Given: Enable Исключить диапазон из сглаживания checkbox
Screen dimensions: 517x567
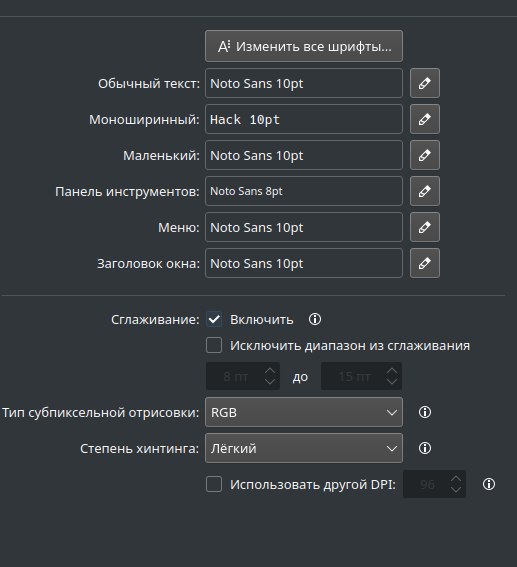Looking at the screenshot, I should (214, 345).
